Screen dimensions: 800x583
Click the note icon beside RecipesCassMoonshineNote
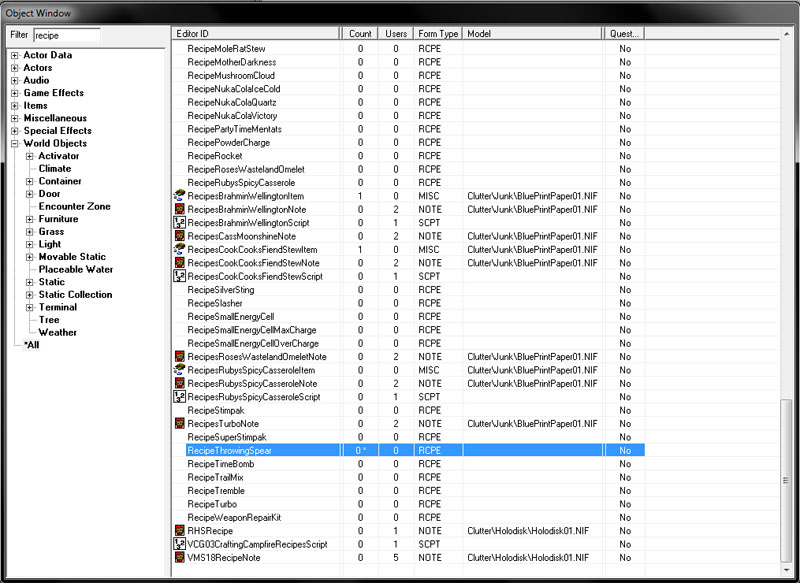179,236
